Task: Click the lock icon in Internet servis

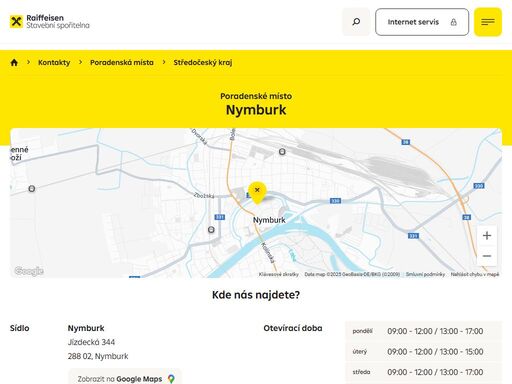Action: click(x=453, y=22)
